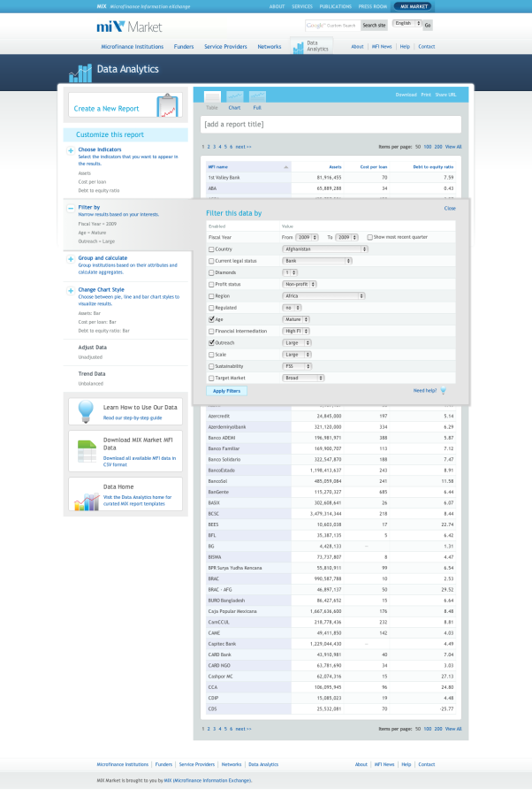
Task: Click the Apply Filters button
Action: [x=227, y=391]
